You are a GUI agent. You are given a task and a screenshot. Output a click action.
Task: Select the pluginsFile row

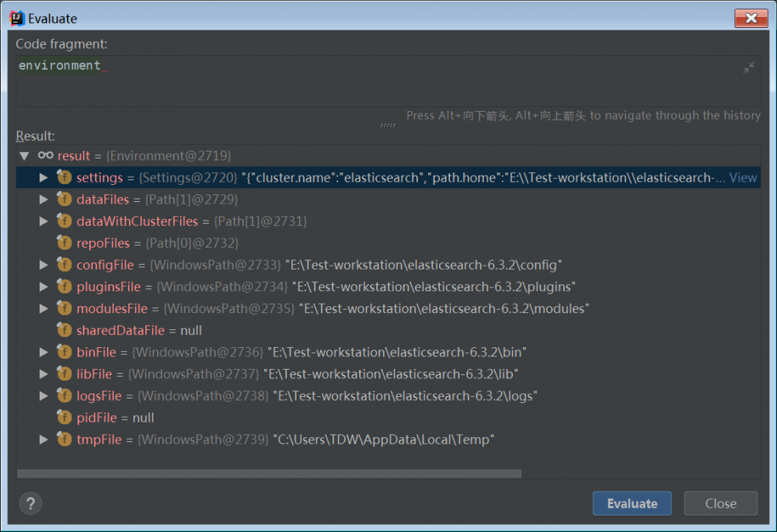point(326,287)
